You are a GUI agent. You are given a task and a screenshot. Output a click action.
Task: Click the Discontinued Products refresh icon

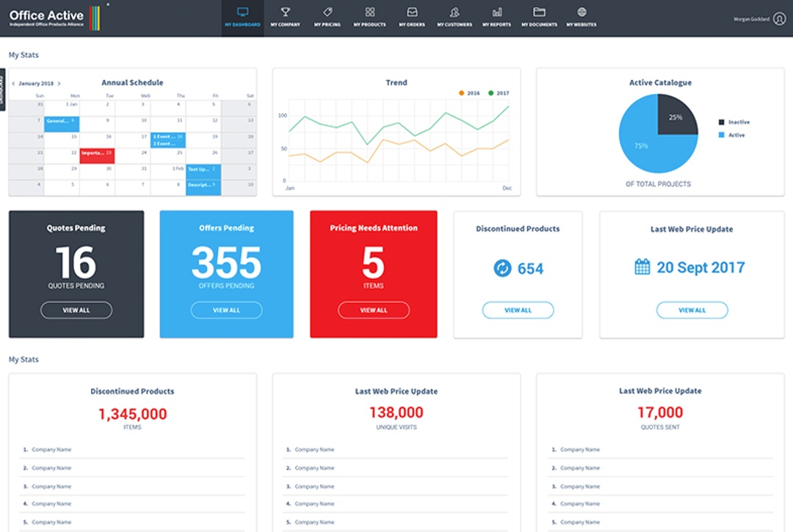pos(502,269)
